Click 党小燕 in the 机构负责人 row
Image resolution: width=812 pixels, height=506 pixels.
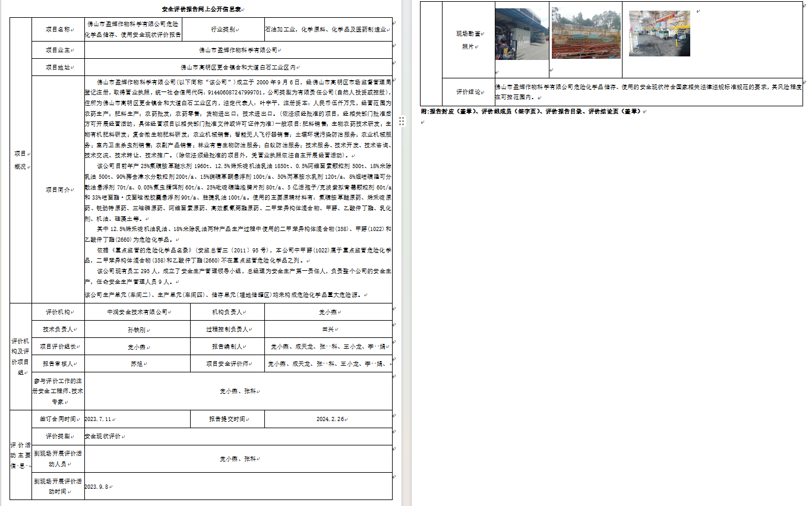pyautogui.click(x=328, y=312)
